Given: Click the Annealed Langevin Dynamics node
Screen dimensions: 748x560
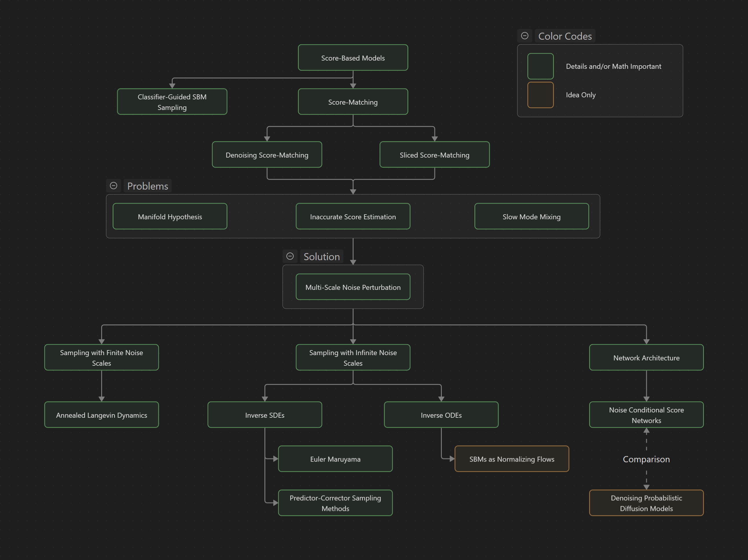Looking at the screenshot, I should (x=101, y=415).
